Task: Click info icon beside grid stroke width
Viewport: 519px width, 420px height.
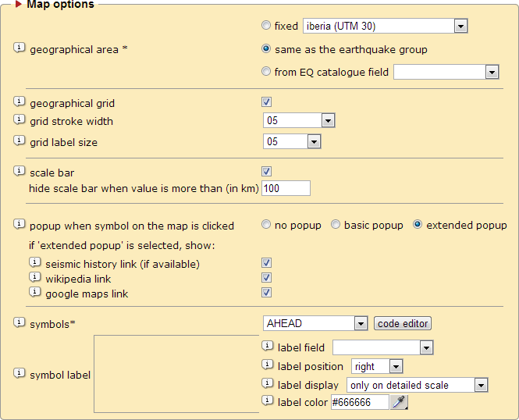Action: coord(20,121)
